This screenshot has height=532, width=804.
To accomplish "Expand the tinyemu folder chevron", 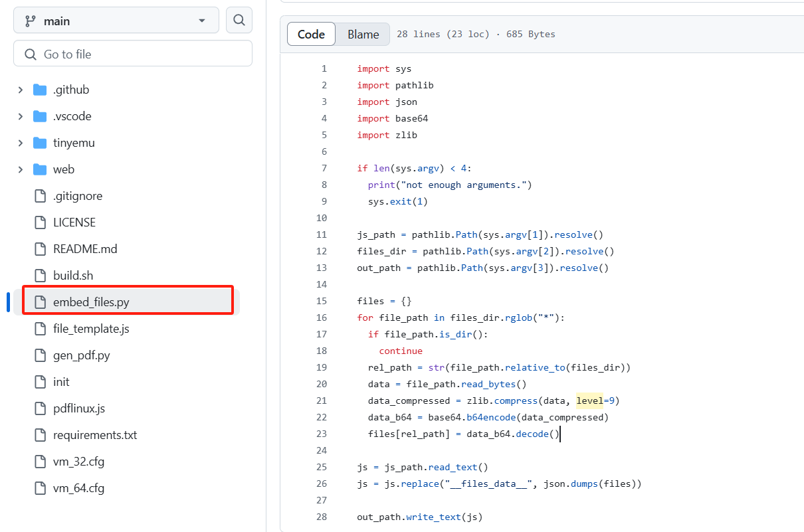I will [21, 143].
